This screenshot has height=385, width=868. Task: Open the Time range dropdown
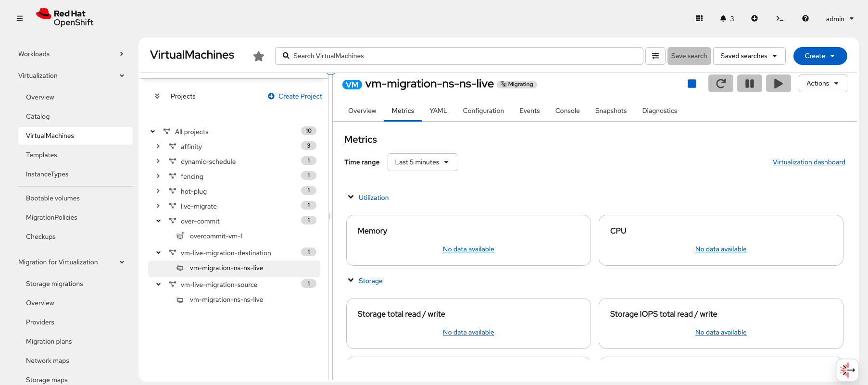pos(422,162)
